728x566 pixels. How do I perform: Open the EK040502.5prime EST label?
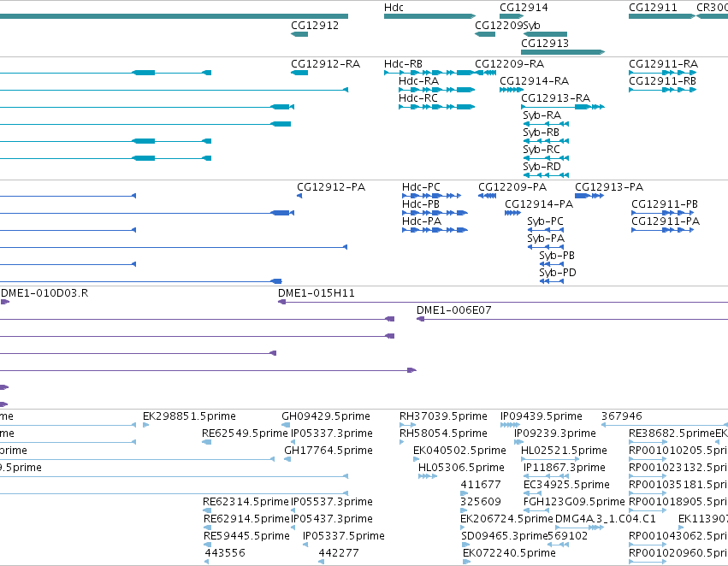pos(459,451)
